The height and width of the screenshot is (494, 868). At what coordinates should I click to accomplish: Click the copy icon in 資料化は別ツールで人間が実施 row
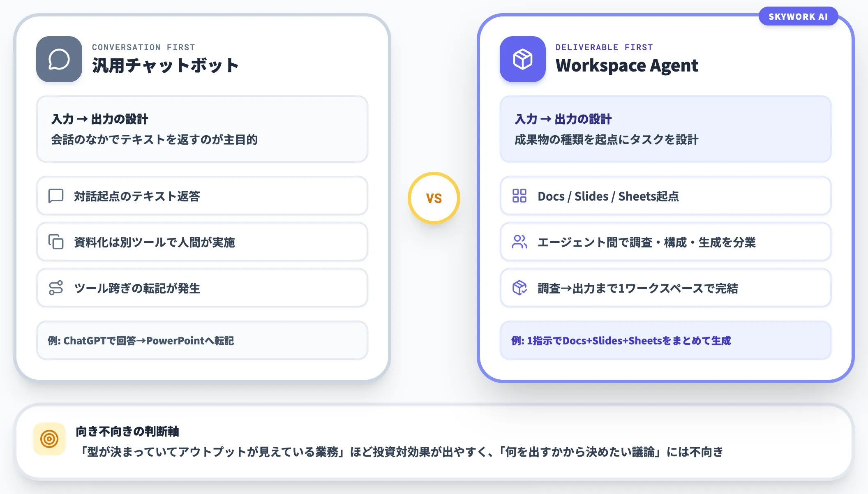coord(56,242)
